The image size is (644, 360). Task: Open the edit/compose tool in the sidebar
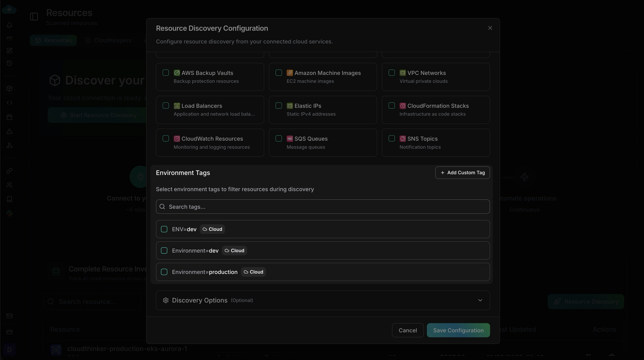click(x=9, y=50)
